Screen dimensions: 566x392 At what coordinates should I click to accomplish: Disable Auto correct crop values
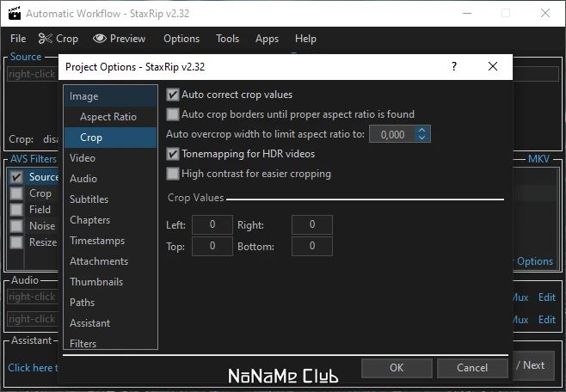(x=173, y=95)
